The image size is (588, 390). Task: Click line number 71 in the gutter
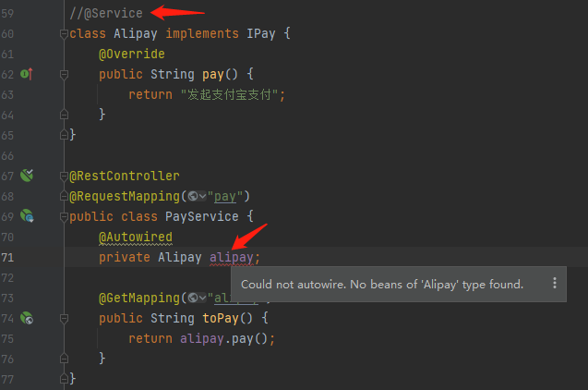[x=9, y=257]
